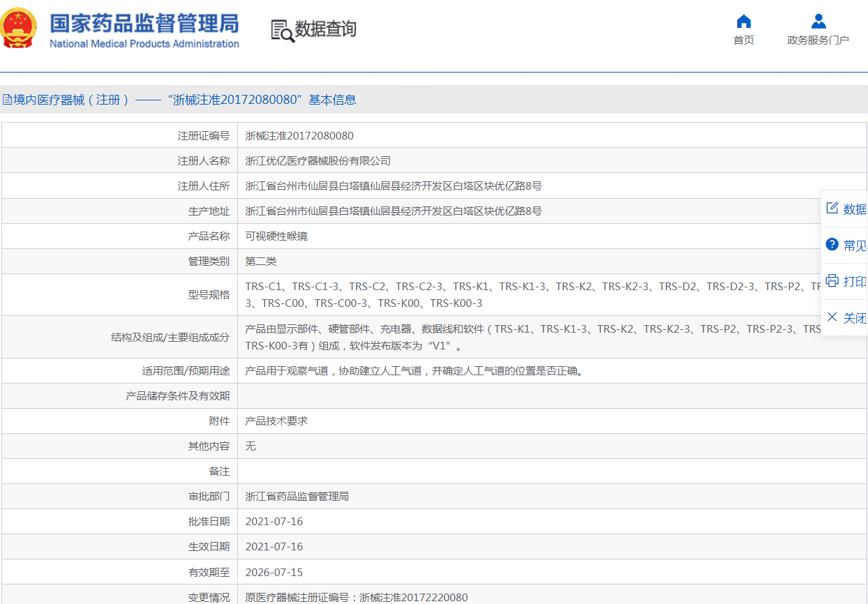This screenshot has width=868, height=604.
Task: Click the 变更情况 label
Action: tap(209, 597)
